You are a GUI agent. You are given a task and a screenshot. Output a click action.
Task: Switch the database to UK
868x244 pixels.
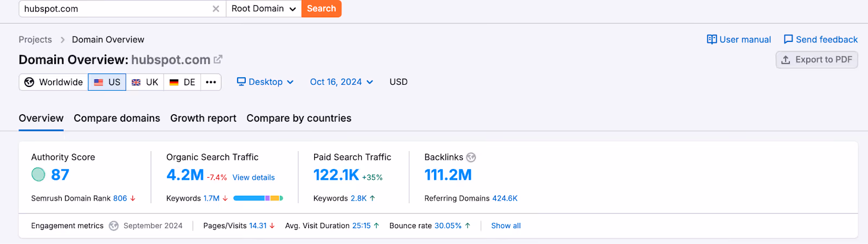145,82
